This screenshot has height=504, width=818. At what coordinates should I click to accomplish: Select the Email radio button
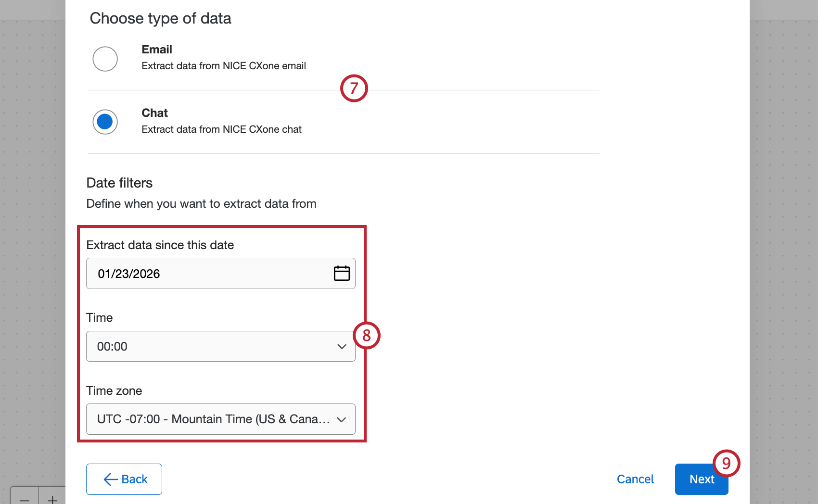click(x=105, y=59)
